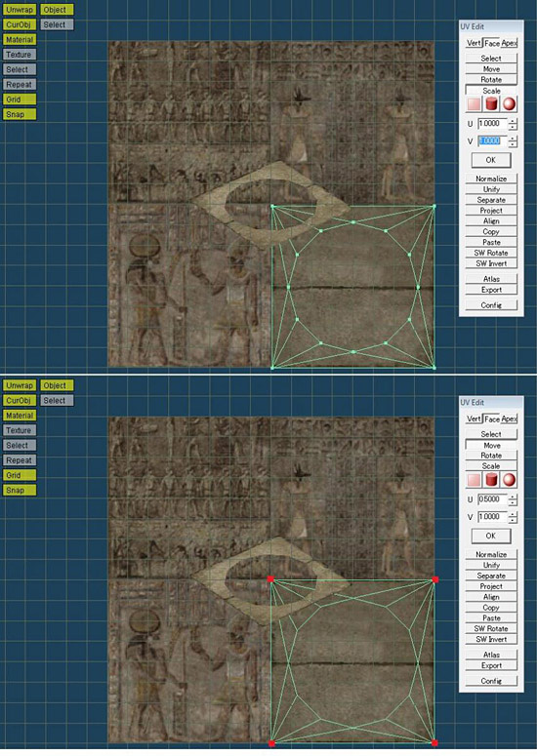This screenshot has width=537, height=756.
Task: Click V value stepper arrows in lower panel
Action: point(513,517)
